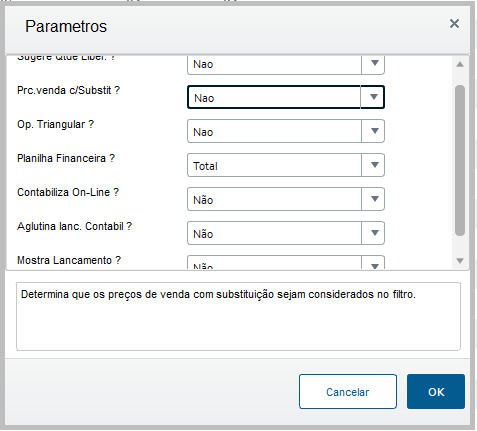Close the Parametros dialog with the X
This screenshot has width=477, height=431.
coord(454,24)
